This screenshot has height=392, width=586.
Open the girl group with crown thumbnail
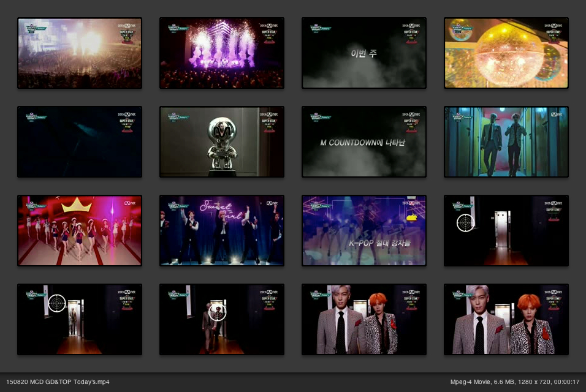(80, 231)
